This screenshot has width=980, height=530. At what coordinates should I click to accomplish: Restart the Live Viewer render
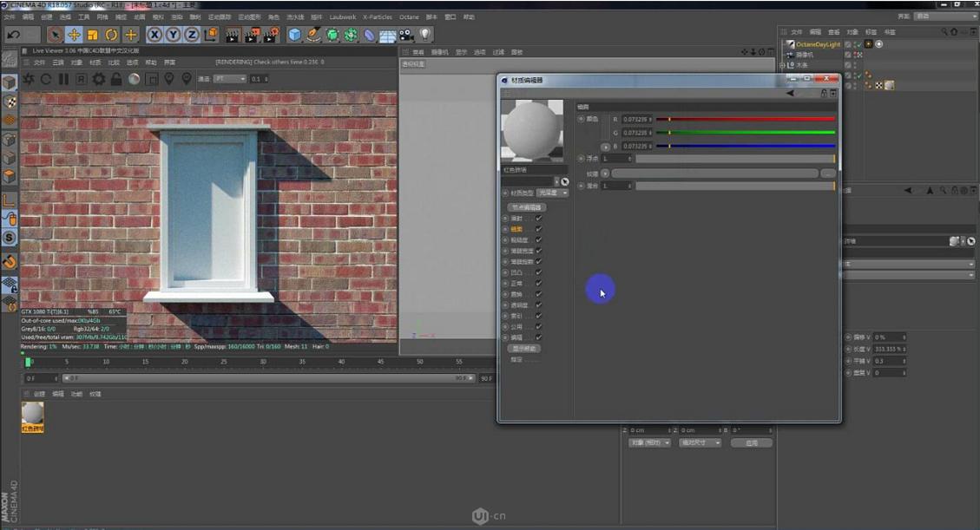coord(45,78)
